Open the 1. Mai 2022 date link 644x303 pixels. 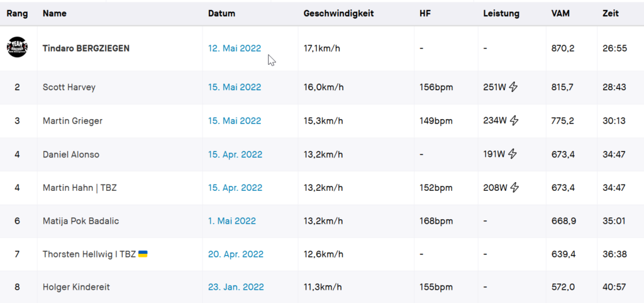[x=232, y=221]
